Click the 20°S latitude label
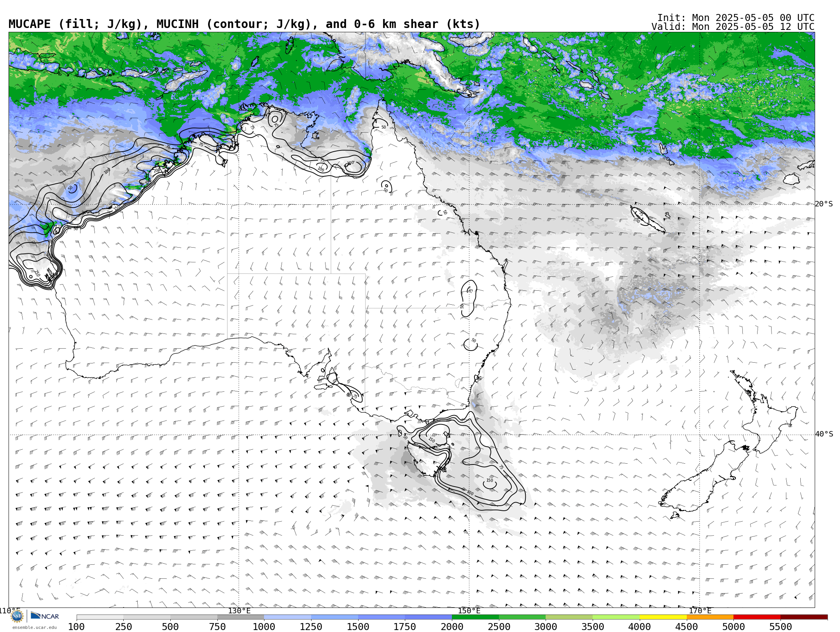Image resolution: width=840 pixels, height=632 pixels. [824, 204]
